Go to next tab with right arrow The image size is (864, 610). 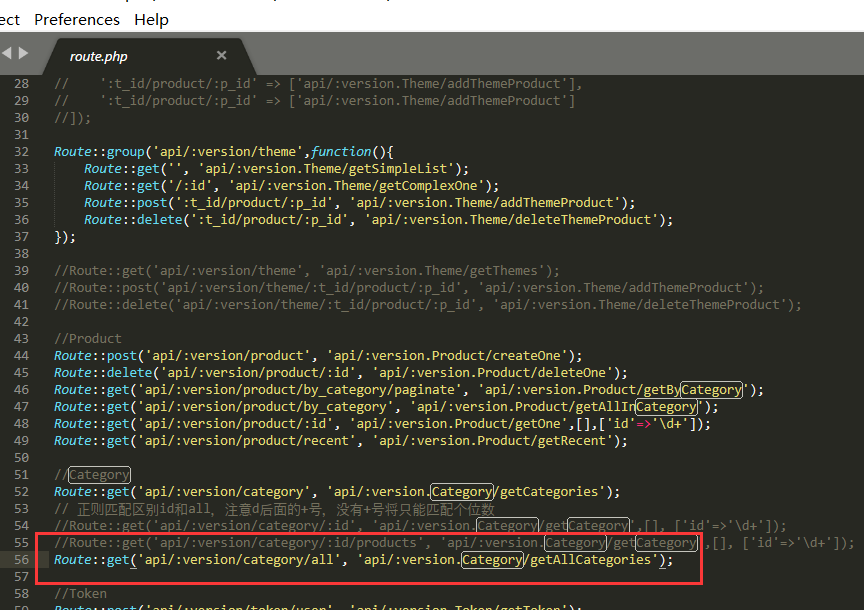pos(23,53)
